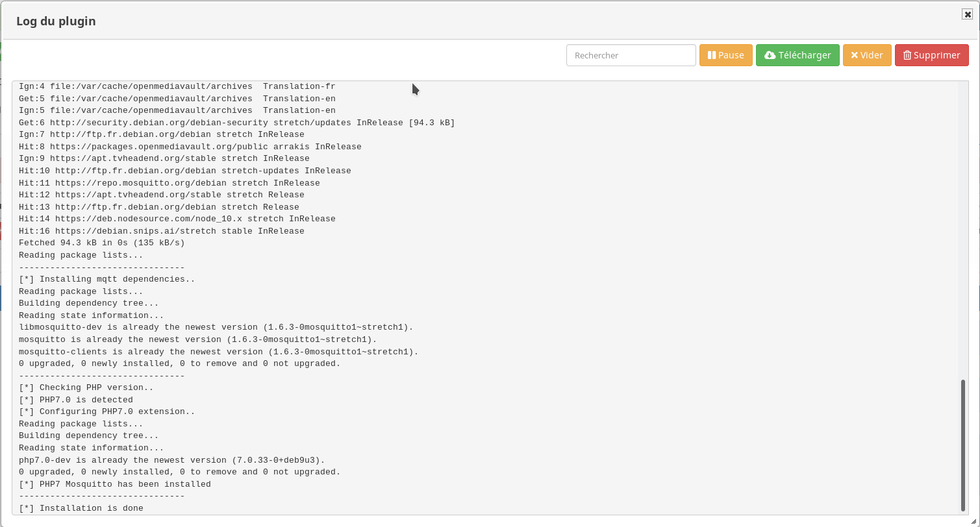
Task: Empty the log with Vider
Action: pyautogui.click(x=867, y=55)
